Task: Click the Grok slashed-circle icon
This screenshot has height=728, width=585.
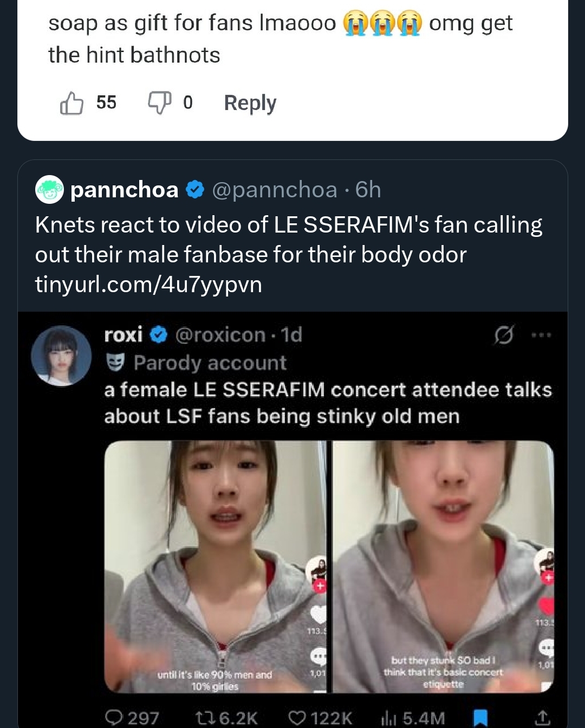Action: (503, 335)
